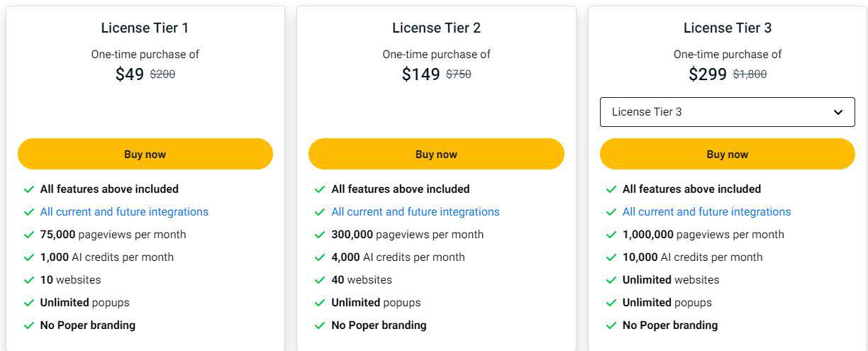
Task: Click the crossed-out $750 original price
Action: (x=459, y=74)
